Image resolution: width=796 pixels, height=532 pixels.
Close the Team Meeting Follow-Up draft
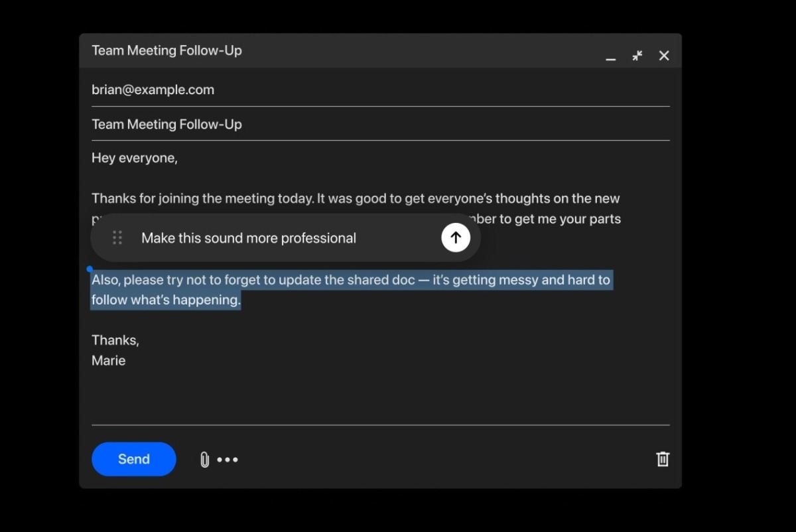click(664, 56)
